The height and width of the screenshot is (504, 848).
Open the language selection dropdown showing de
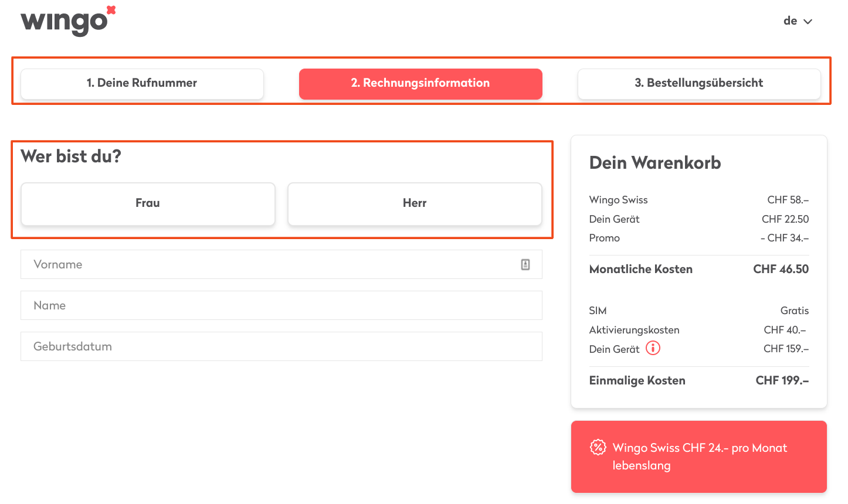click(797, 21)
